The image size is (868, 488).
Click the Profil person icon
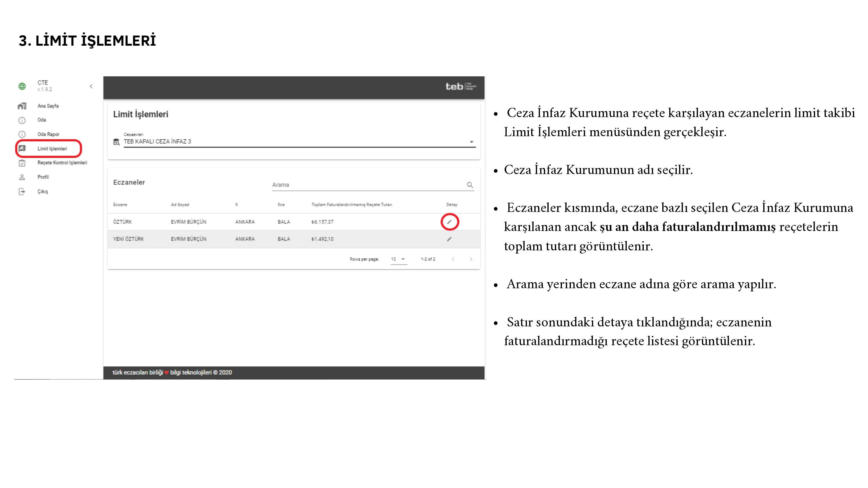click(22, 177)
